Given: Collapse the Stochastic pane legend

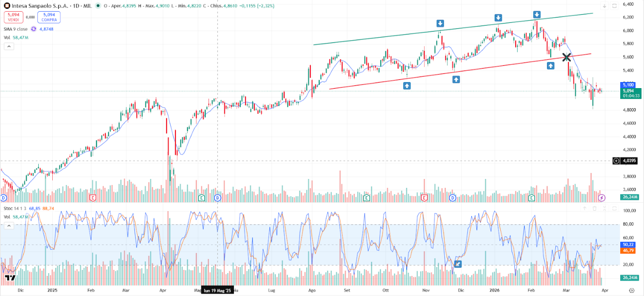Looking at the screenshot, I should coord(8,226).
